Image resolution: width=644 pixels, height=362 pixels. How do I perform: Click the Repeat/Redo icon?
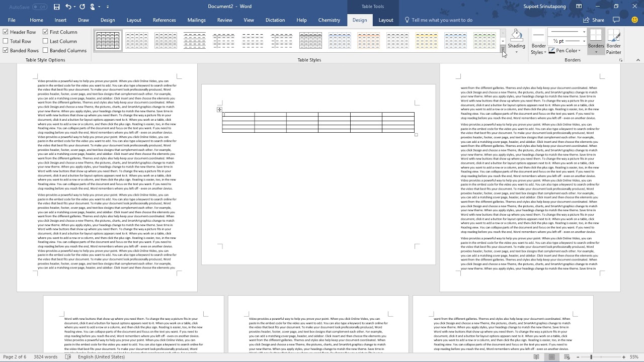click(x=82, y=7)
